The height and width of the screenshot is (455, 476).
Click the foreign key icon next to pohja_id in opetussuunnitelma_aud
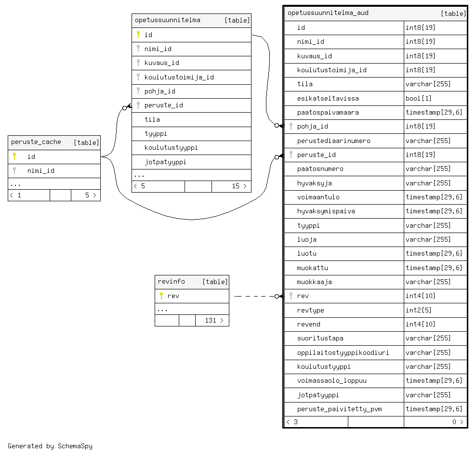click(x=291, y=126)
